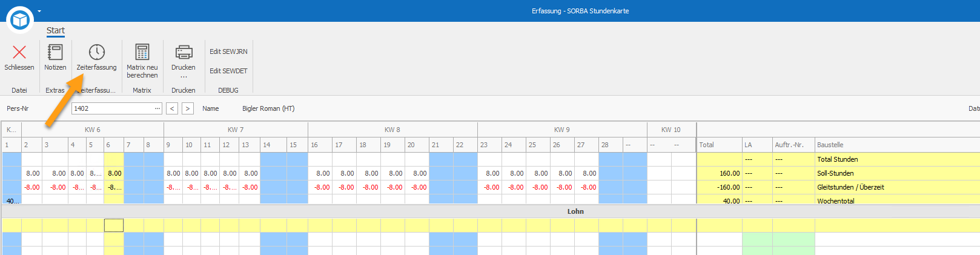
Task: Go to previous employee with < button
Action: [x=173, y=108]
